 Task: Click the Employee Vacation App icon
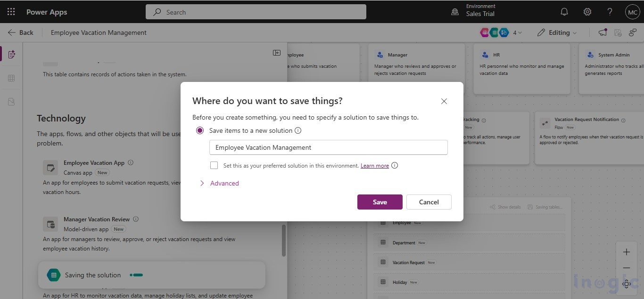(x=50, y=168)
